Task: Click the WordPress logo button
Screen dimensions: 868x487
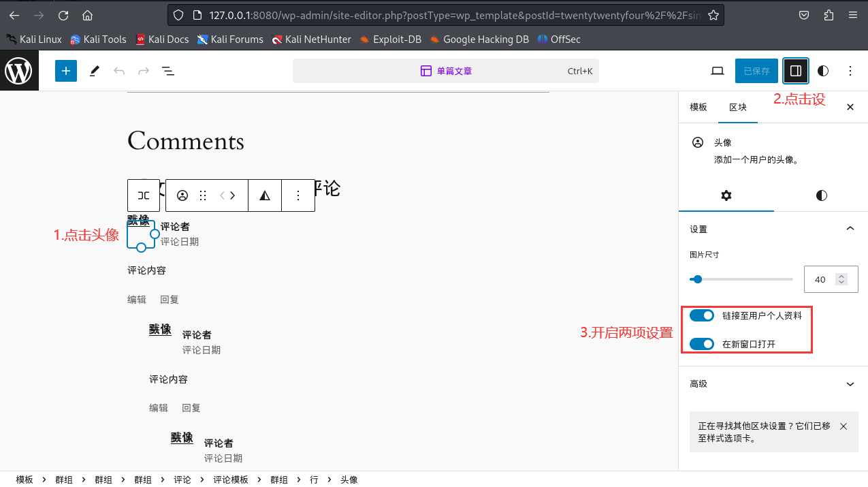Action: tap(19, 71)
